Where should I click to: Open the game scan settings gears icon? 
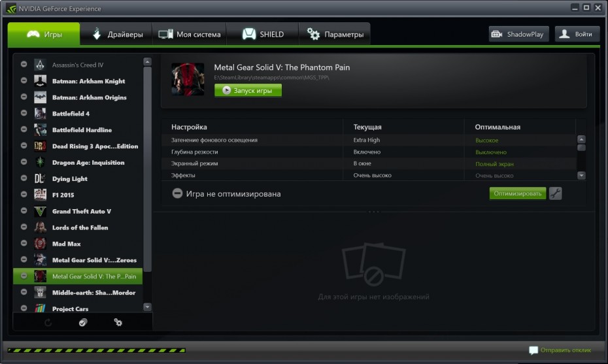click(118, 322)
